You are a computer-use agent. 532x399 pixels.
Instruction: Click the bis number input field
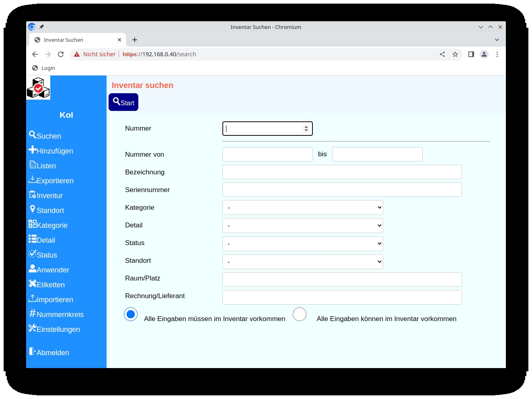coord(377,154)
